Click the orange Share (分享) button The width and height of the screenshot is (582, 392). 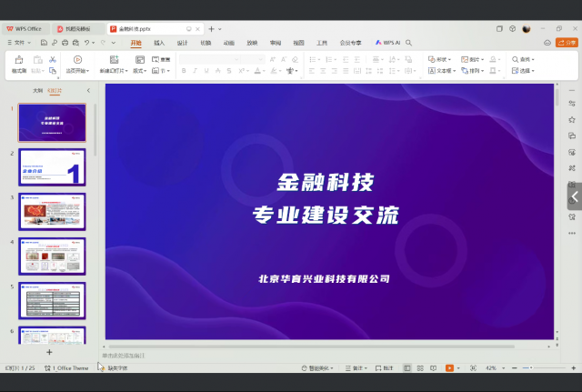(564, 43)
